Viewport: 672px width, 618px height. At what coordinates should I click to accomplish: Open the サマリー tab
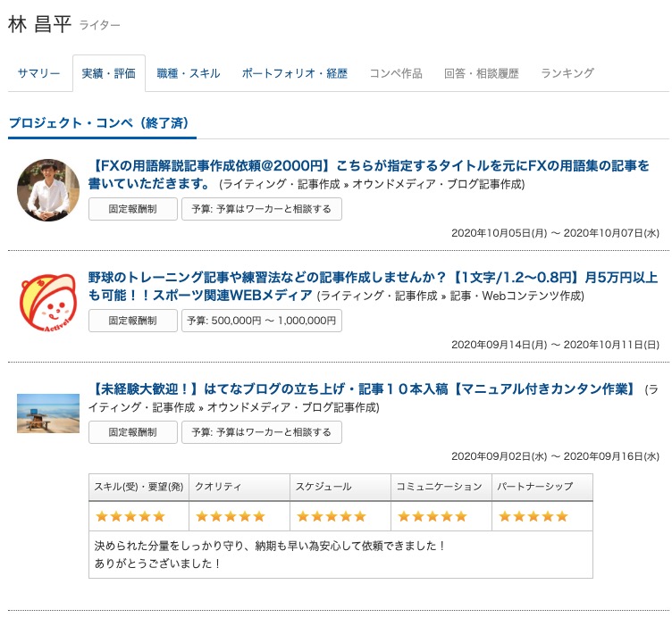[39, 73]
